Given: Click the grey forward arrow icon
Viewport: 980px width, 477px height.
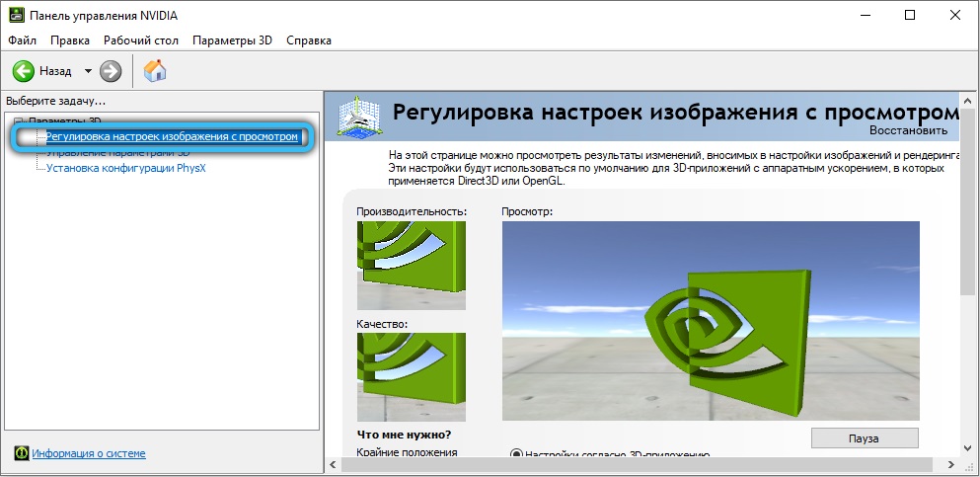Looking at the screenshot, I should click(x=111, y=71).
